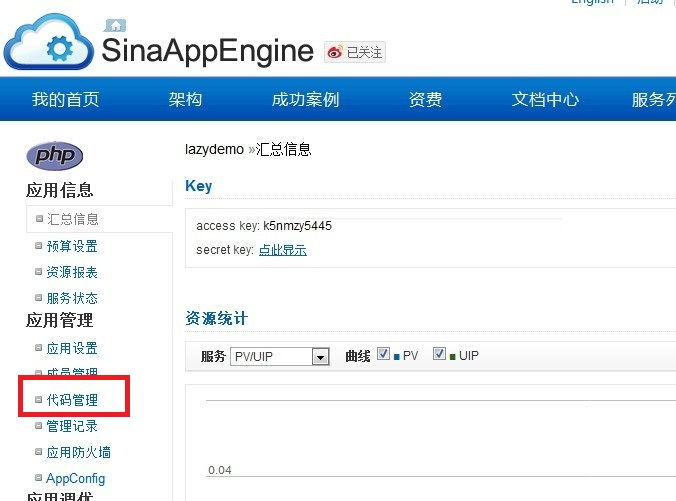Screen dimensions: 676x501
Task: Click the Weibo 已关注 follow badge
Action: pos(355,52)
